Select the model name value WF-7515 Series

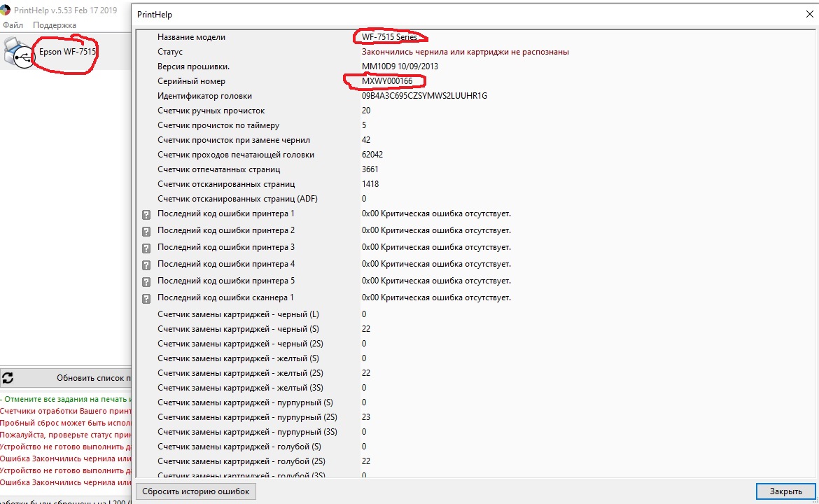(x=389, y=37)
